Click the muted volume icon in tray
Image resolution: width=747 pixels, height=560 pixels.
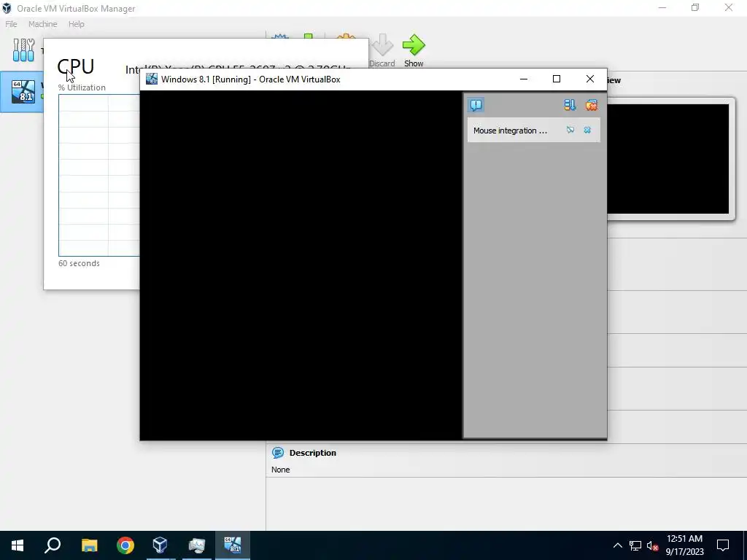point(653,545)
